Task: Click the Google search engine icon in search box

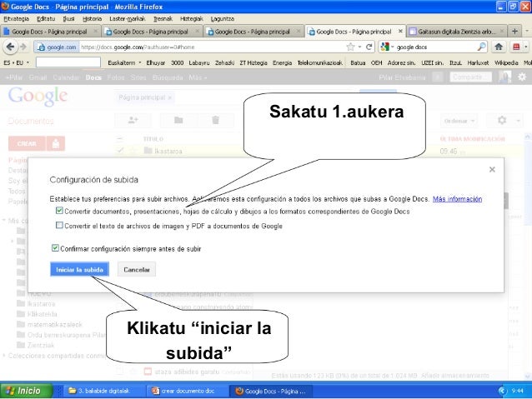Action: click(x=384, y=47)
